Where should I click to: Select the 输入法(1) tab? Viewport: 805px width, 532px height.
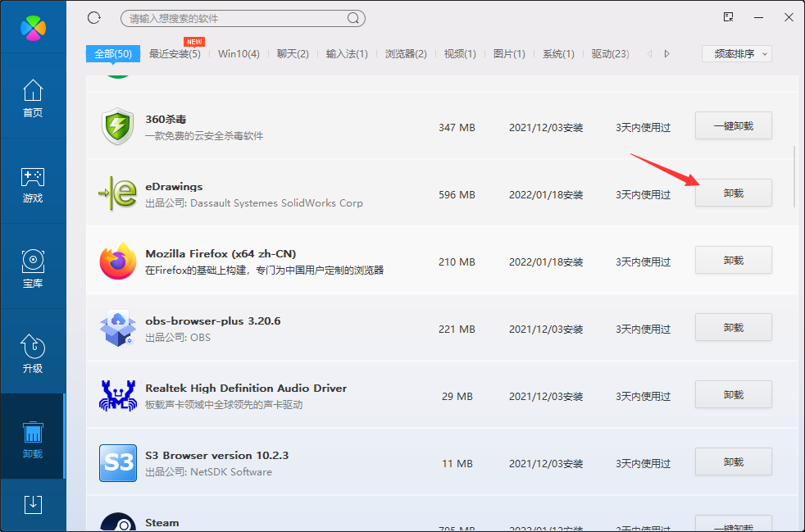point(347,54)
